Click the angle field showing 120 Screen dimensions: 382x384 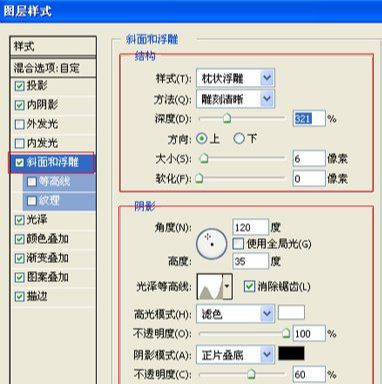[x=250, y=227]
